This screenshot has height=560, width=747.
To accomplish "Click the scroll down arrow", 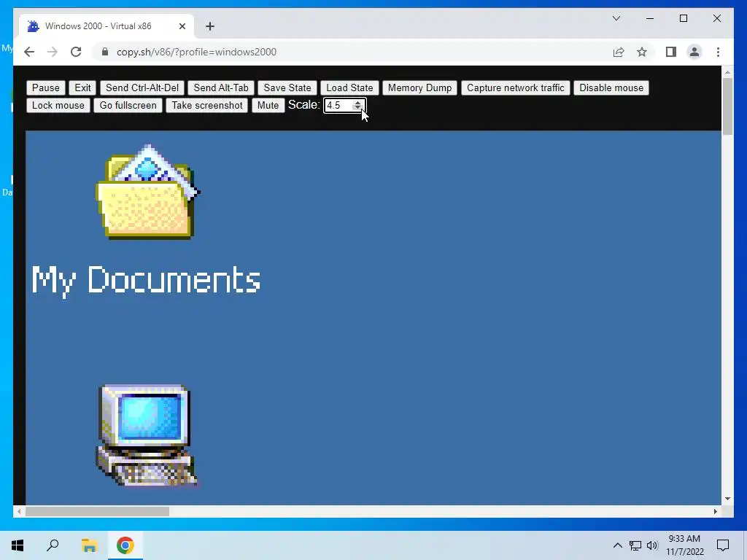I will tap(727, 499).
